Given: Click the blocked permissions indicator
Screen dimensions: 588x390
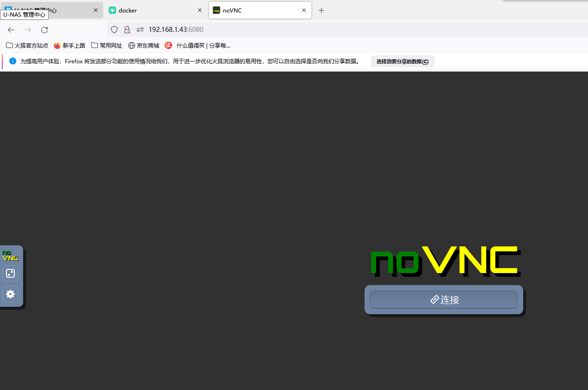Looking at the screenshot, I should pyautogui.click(x=127, y=30).
